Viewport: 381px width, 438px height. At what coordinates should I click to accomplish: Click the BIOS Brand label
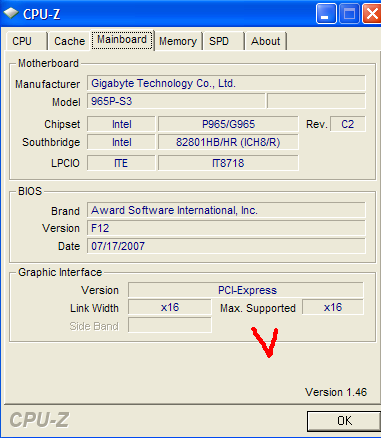pyautogui.click(x=65, y=211)
